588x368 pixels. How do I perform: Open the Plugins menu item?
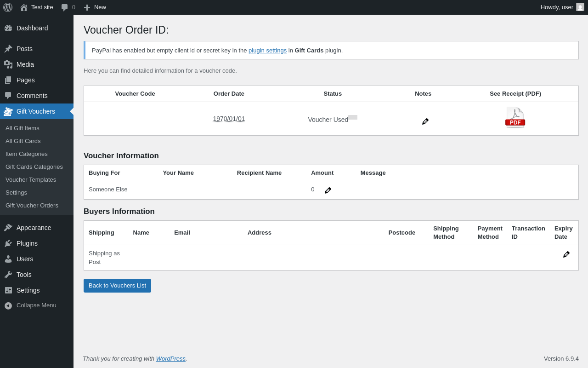pyautogui.click(x=27, y=243)
